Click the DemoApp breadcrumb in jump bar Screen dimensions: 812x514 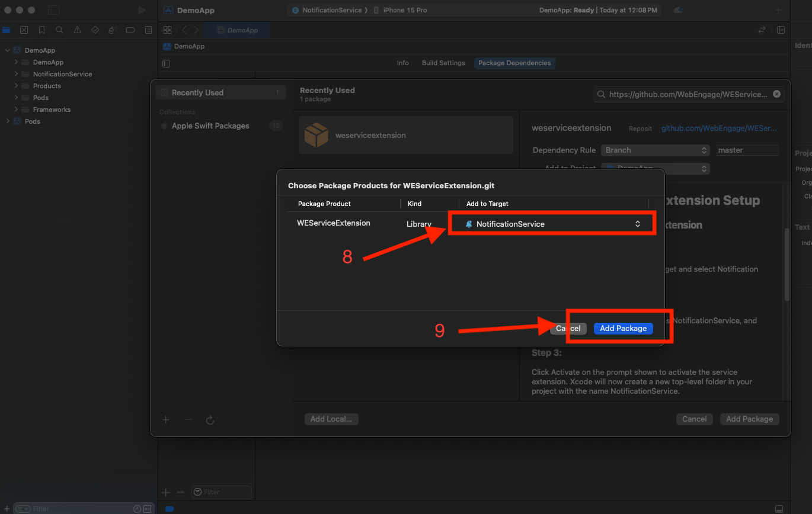[184, 46]
